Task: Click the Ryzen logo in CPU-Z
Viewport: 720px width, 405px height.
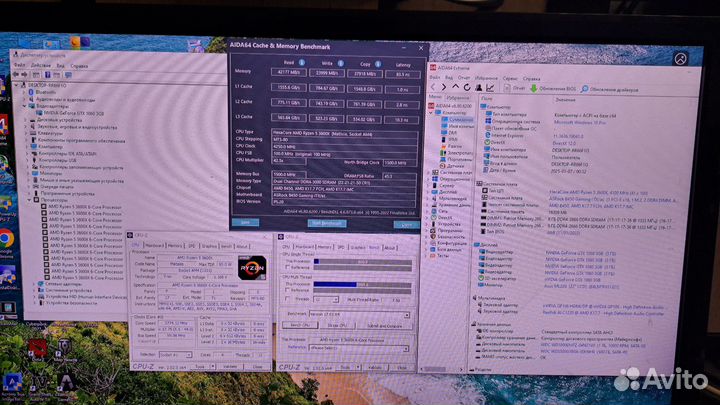Action: 252,268
